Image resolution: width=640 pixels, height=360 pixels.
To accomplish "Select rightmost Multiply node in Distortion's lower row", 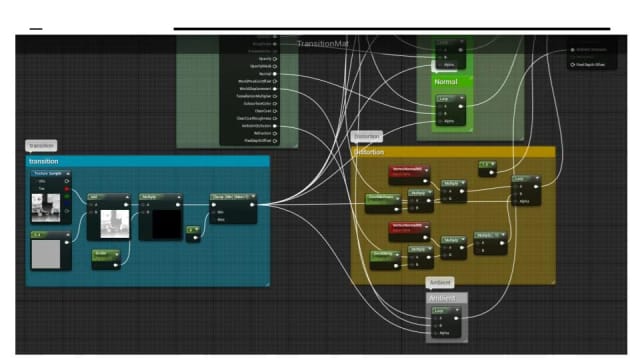I will tap(490, 244).
